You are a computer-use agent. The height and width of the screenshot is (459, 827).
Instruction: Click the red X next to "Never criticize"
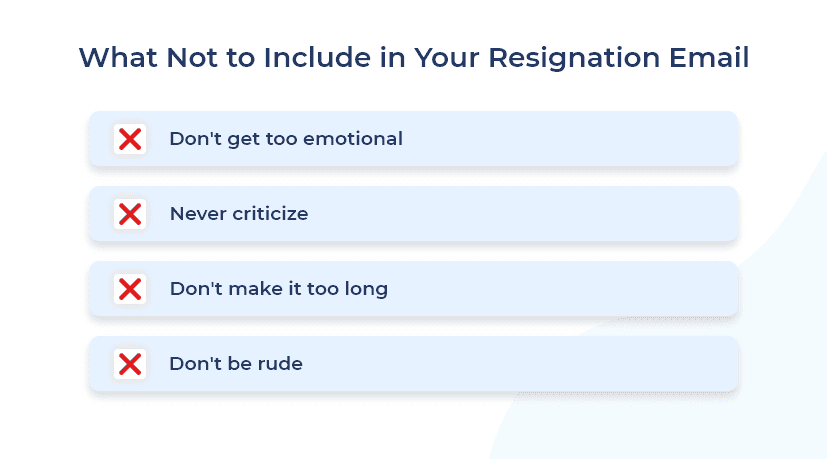tap(129, 214)
